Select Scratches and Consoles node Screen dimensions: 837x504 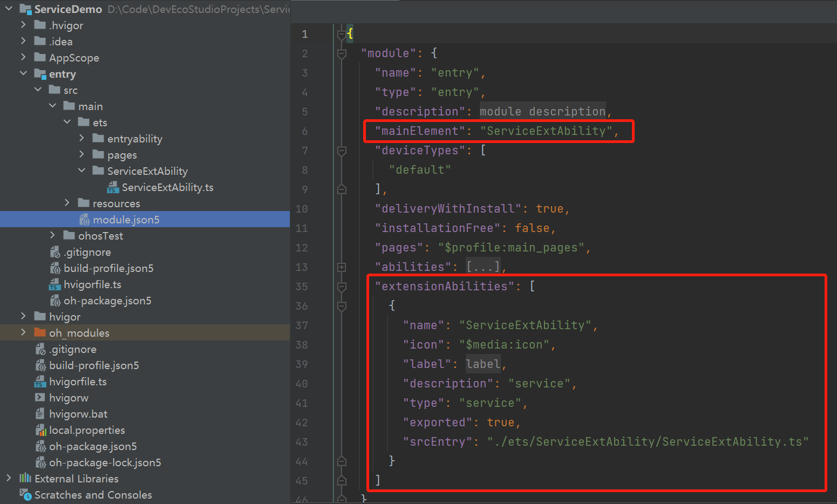tap(93, 495)
